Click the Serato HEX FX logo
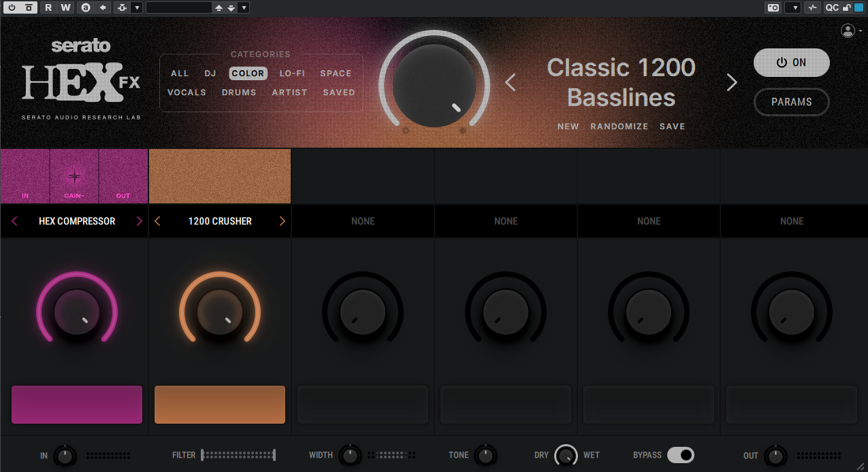Screen dimensions: 868x472 point(80,78)
